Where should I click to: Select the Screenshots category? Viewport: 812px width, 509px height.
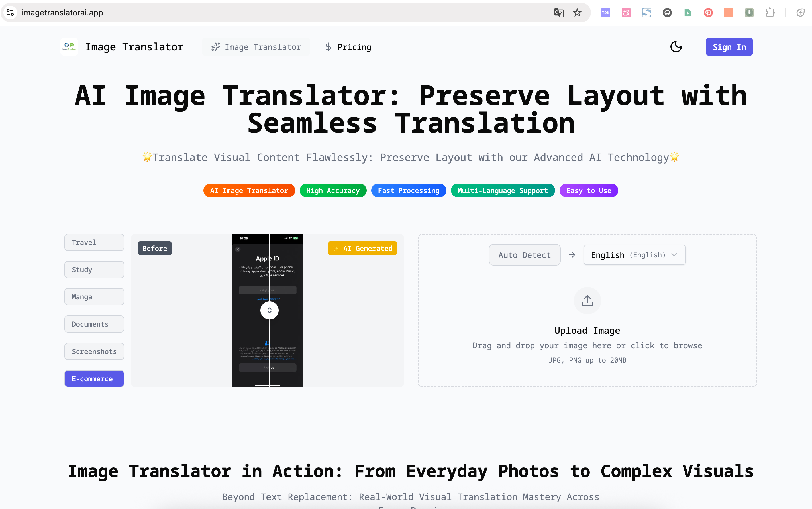click(94, 351)
